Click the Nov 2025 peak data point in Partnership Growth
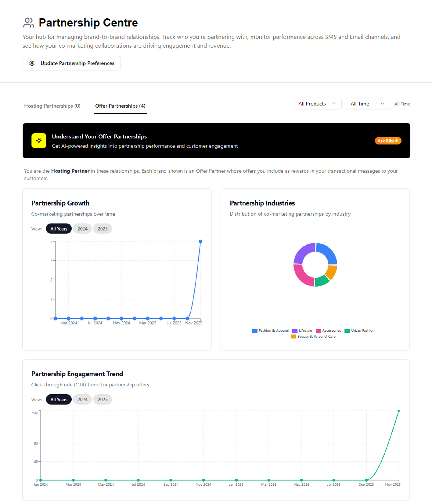Screen dimensions: 432x504 pos(200,241)
